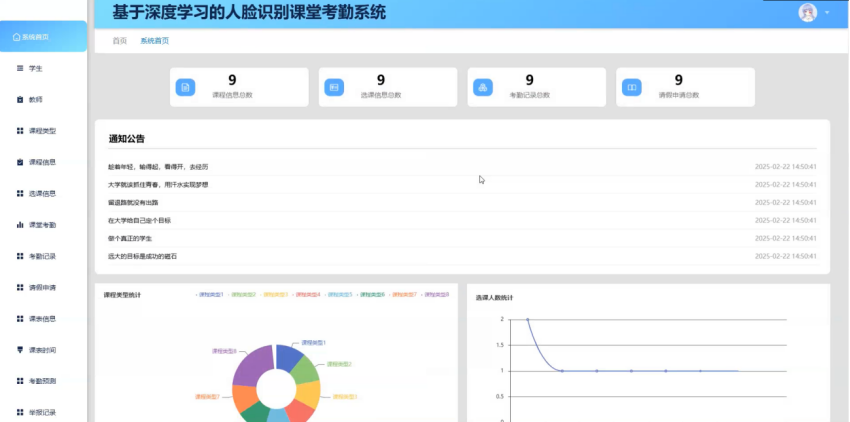Click the blue 课程类型1 pie slice
Screen dimensions: 850x422
click(x=290, y=357)
